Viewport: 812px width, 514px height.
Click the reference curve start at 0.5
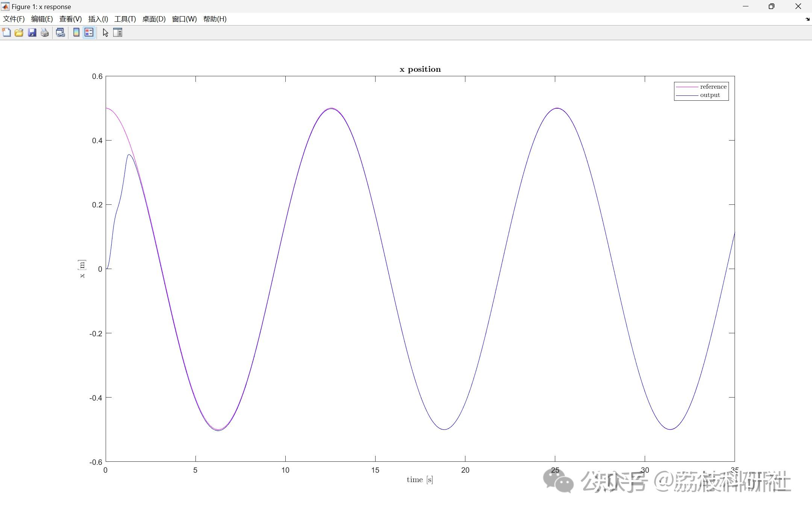click(107, 108)
